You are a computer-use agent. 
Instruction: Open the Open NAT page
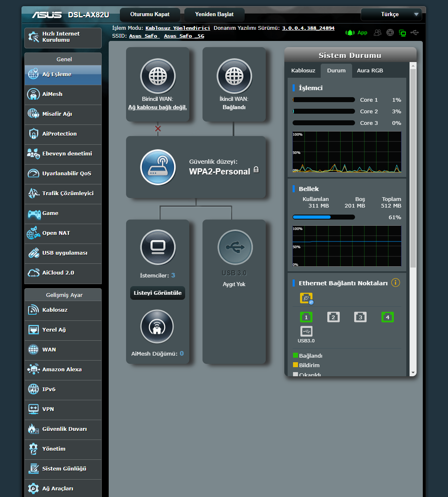point(63,234)
